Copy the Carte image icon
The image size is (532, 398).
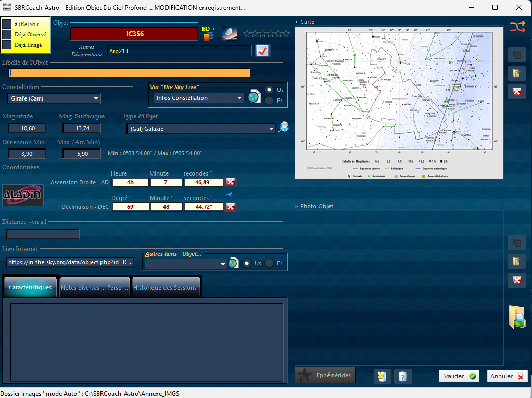tap(517, 55)
